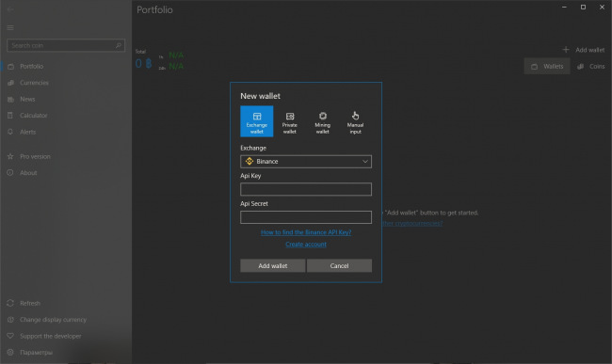612x364 pixels.
Task: Click the Binance logo in the exchange field
Action: tap(250, 161)
